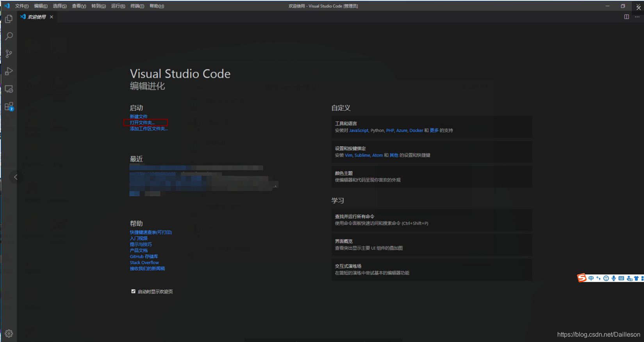Click PHP link under 工具和语言
This screenshot has width=644, height=342.
tap(390, 131)
